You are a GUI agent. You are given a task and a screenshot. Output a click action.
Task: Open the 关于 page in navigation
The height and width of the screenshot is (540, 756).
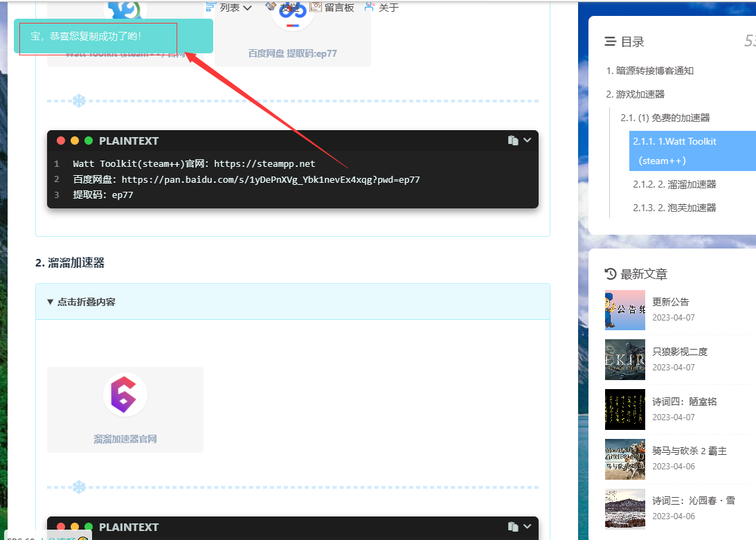tap(381, 8)
